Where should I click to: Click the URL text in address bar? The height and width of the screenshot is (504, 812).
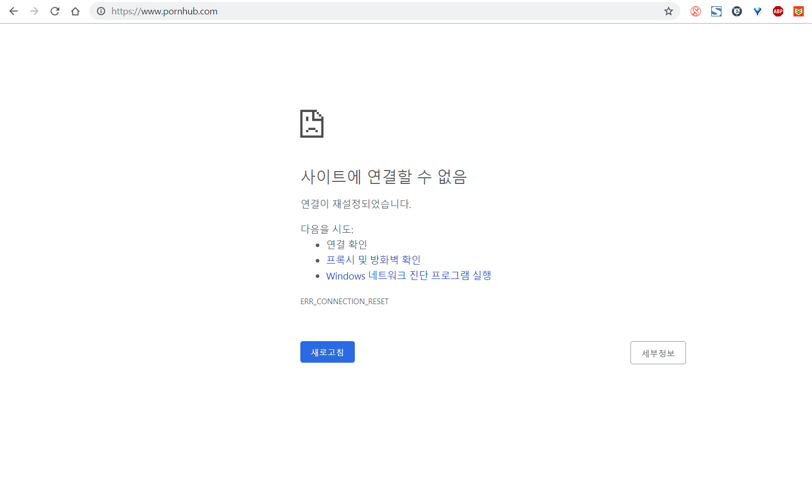tap(165, 11)
